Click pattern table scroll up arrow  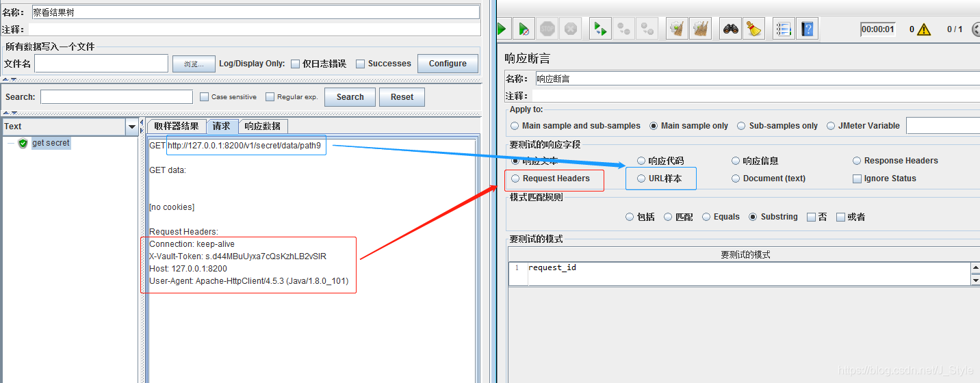pyautogui.click(x=975, y=267)
